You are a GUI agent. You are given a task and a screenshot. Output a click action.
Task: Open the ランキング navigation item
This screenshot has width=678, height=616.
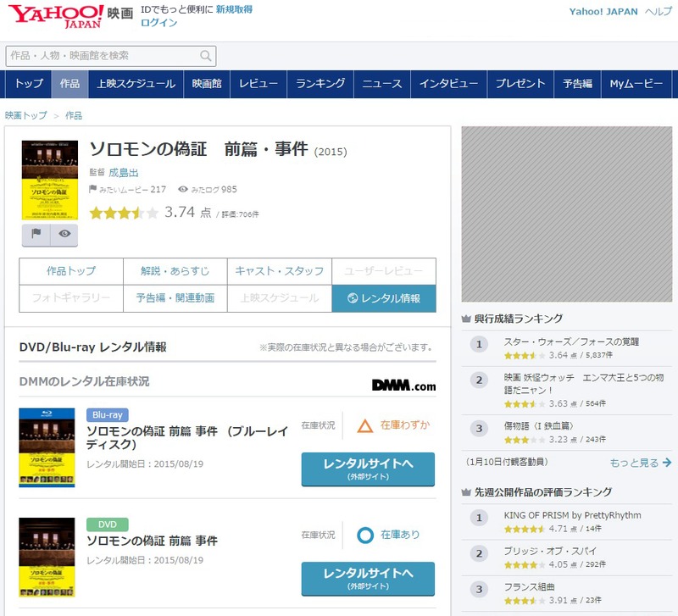click(x=320, y=83)
